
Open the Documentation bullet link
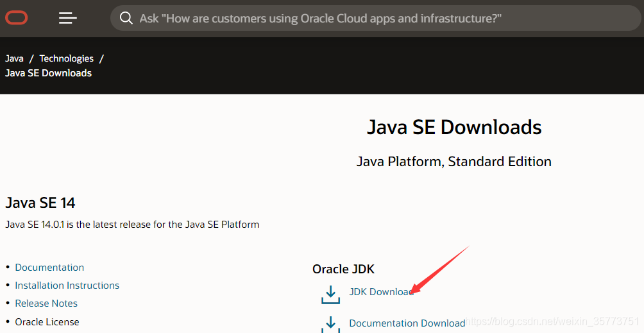49,268
